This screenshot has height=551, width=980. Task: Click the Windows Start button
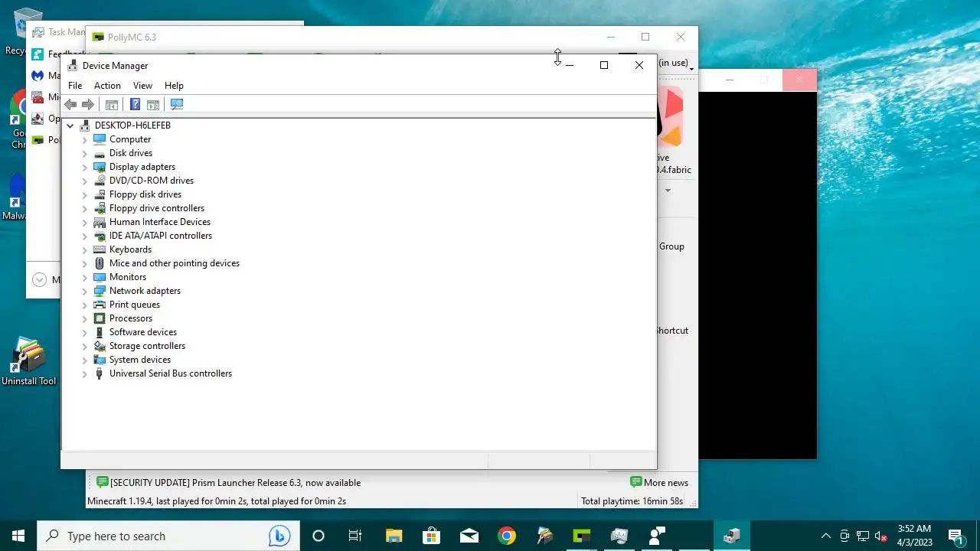[x=18, y=536]
